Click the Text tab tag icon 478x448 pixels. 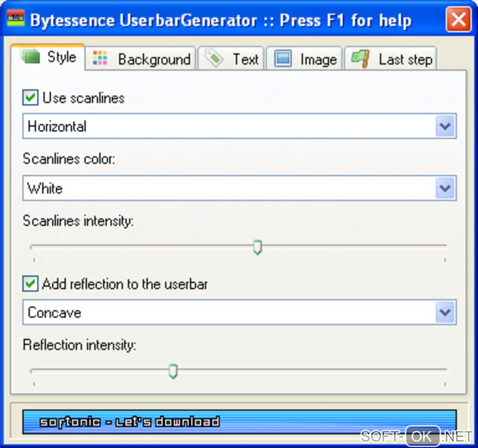214,59
